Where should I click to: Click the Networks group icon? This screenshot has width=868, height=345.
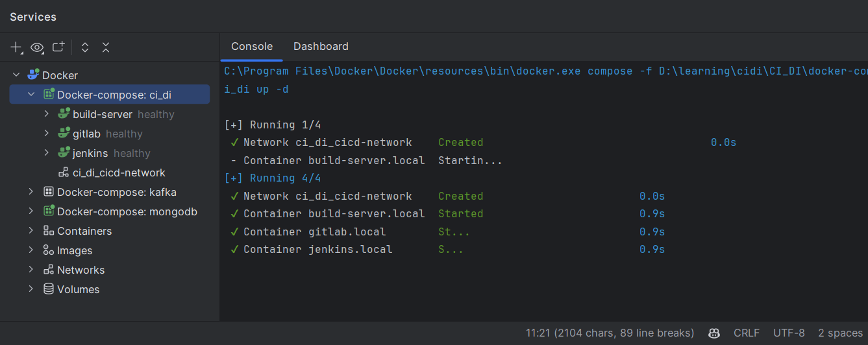[49, 270]
